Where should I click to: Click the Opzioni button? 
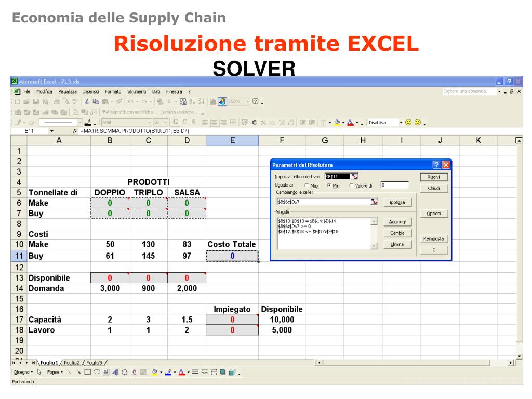click(434, 214)
